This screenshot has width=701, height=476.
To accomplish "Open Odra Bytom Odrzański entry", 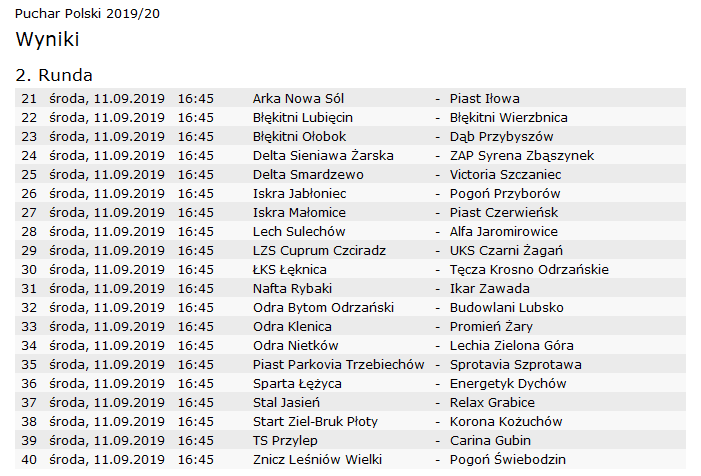I will tap(323, 308).
